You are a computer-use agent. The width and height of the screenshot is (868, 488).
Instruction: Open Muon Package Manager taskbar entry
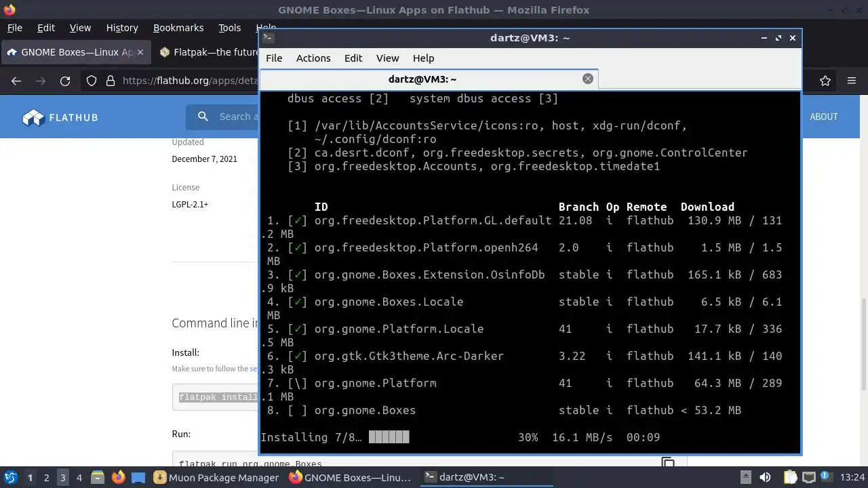point(217,477)
